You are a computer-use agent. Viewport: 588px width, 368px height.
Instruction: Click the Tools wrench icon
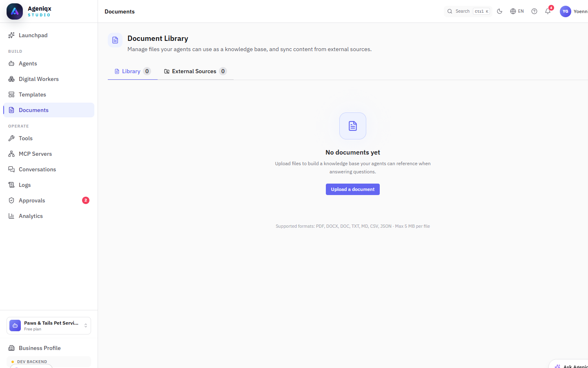11,138
